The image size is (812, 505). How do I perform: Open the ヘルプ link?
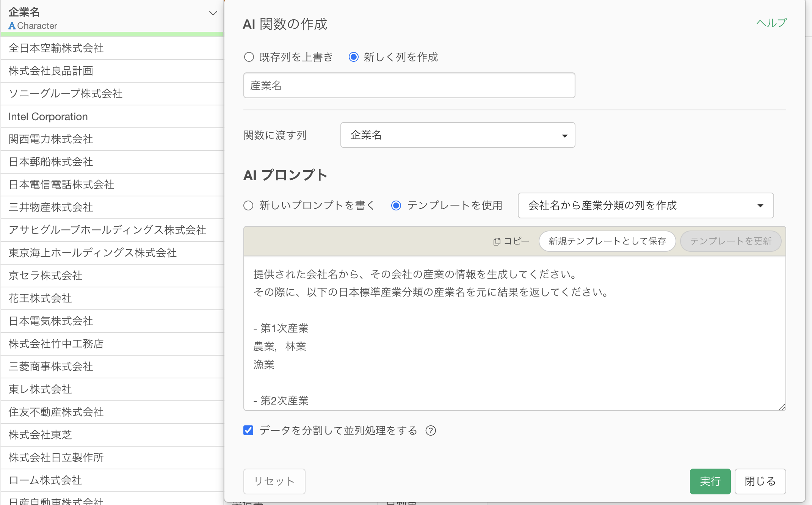[771, 23]
